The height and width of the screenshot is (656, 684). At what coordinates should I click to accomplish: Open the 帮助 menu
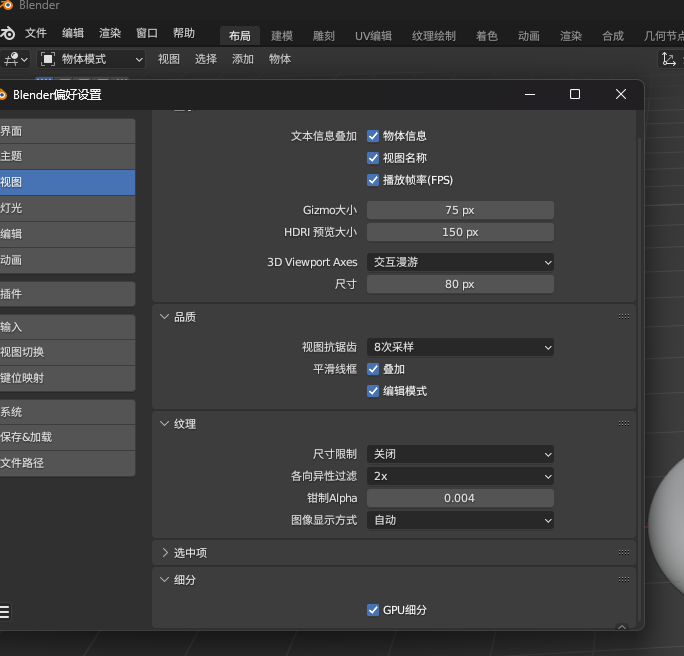pyautogui.click(x=184, y=33)
